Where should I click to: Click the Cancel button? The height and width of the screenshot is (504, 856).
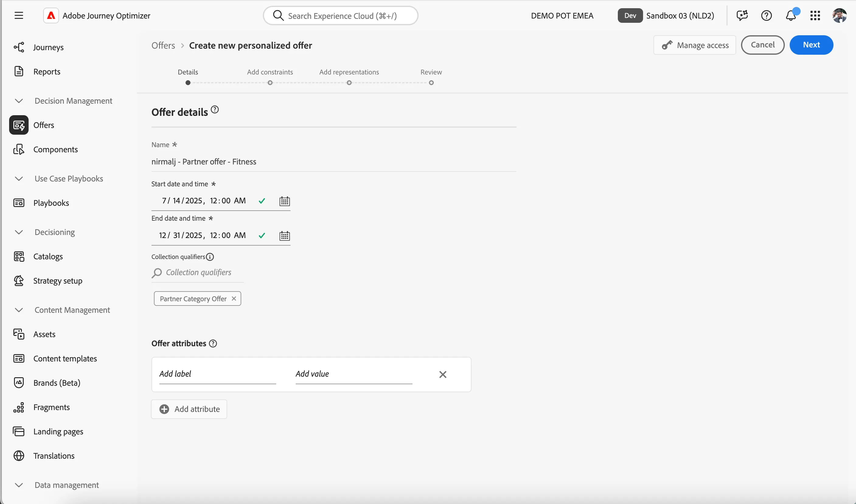coord(763,45)
